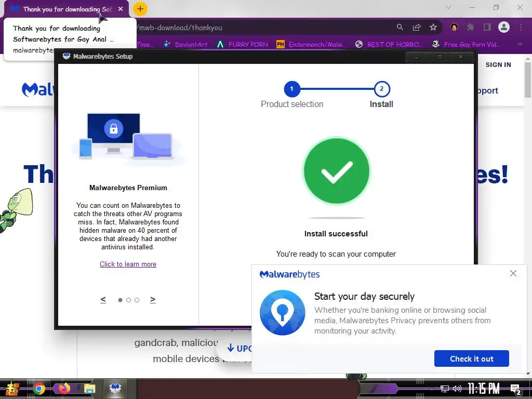Click the avatar extension icon in toolbar
Screen dimensions: 532x399
[x=454, y=27]
